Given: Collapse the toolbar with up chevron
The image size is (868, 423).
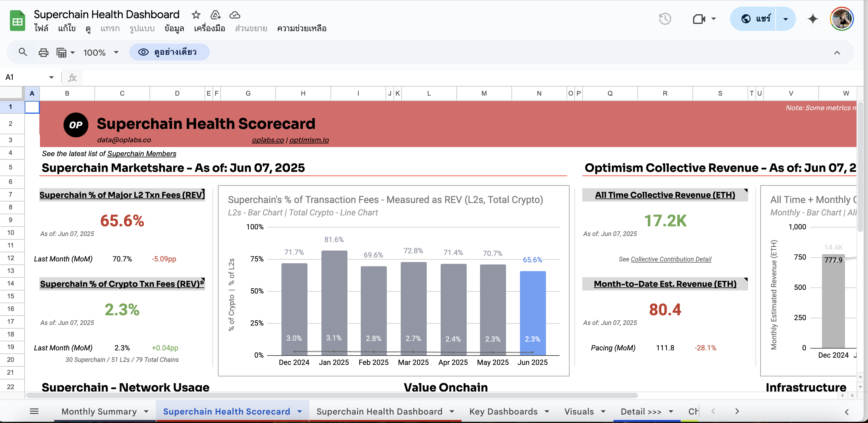Looking at the screenshot, I should coord(837,53).
